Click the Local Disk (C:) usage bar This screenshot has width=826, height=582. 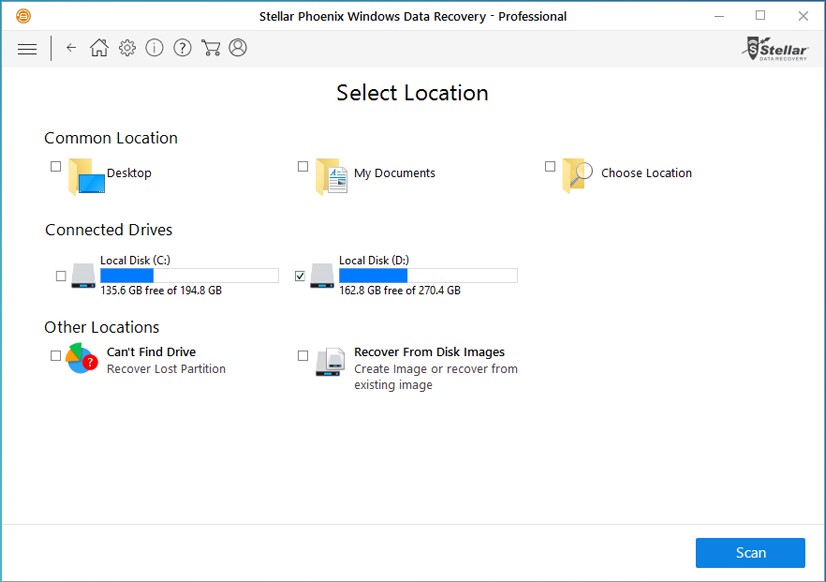click(189, 275)
